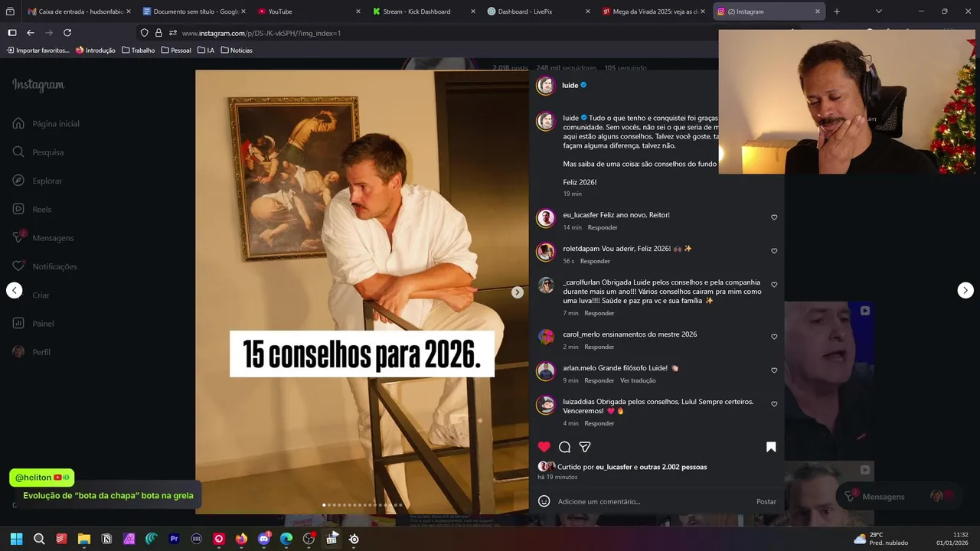Open a new browser tab
This screenshot has width=980, height=551.
click(836, 11)
